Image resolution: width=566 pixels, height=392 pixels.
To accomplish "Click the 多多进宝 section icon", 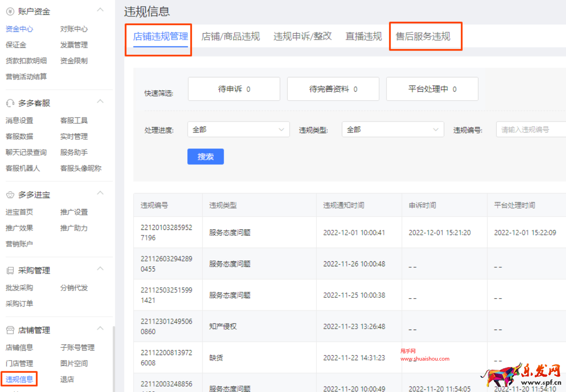I will pyautogui.click(x=10, y=194).
